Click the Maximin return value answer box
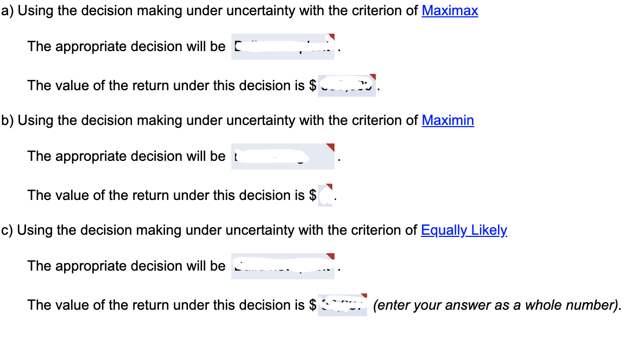The width and height of the screenshot is (644, 338). click(x=326, y=195)
